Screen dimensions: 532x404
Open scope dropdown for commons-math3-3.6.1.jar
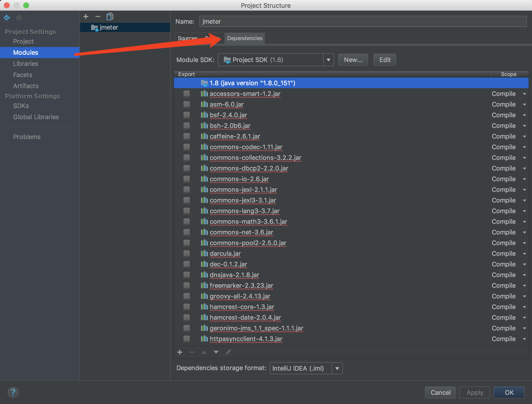click(x=524, y=222)
